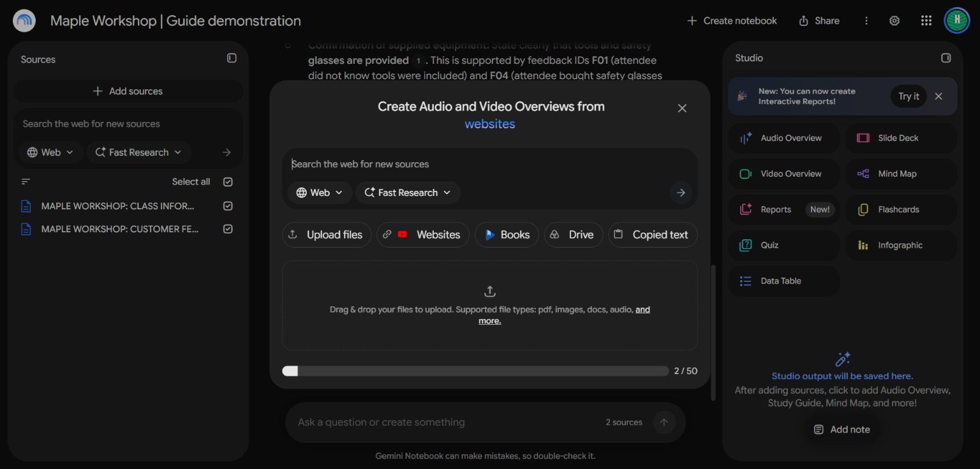Choose the Drive source option
The image size is (980, 469).
574,235
